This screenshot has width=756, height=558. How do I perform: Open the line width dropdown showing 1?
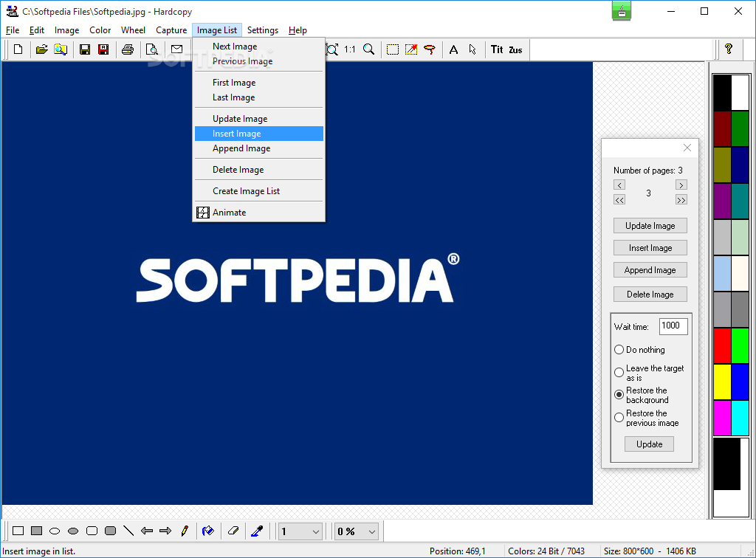[300, 531]
